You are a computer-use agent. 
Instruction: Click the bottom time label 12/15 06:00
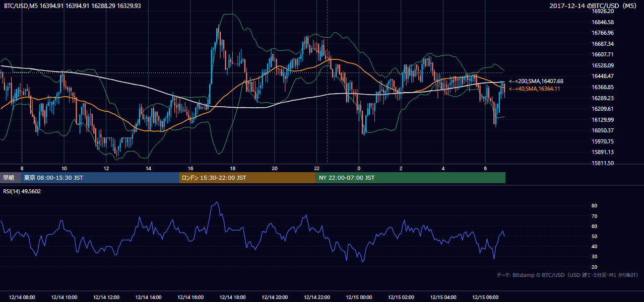coord(485,297)
